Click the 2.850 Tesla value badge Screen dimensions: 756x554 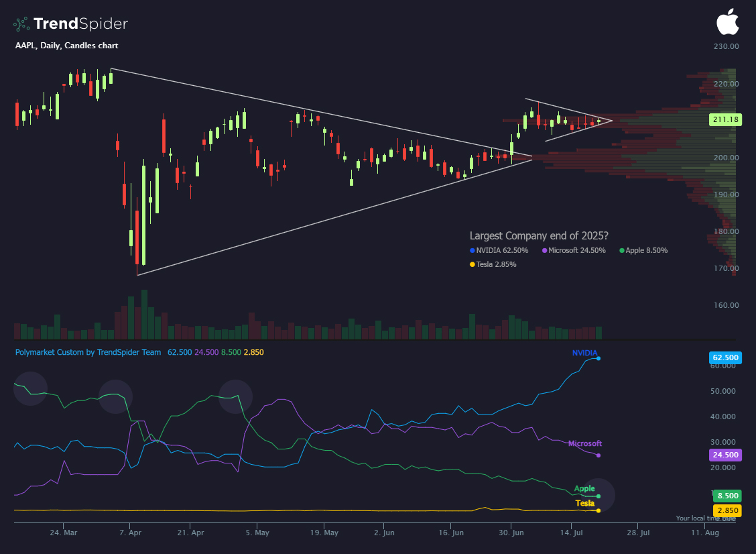coord(728,510)
